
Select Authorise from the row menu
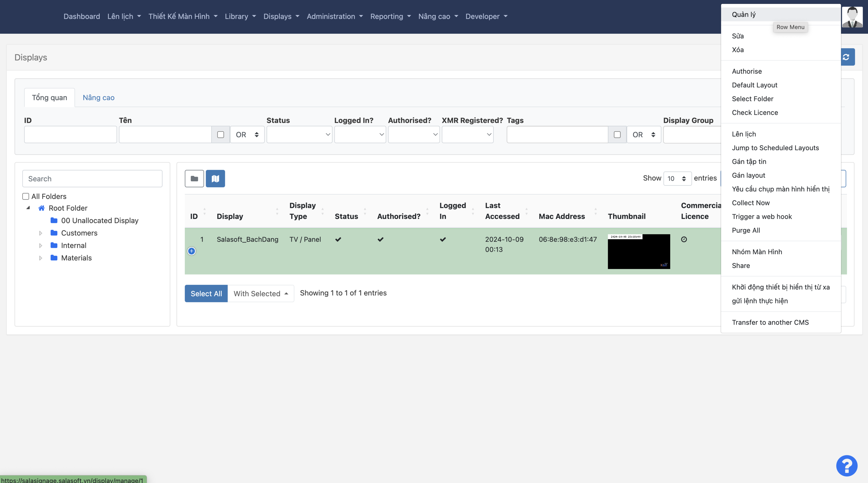pyautogui.click(x=746, y=71)
